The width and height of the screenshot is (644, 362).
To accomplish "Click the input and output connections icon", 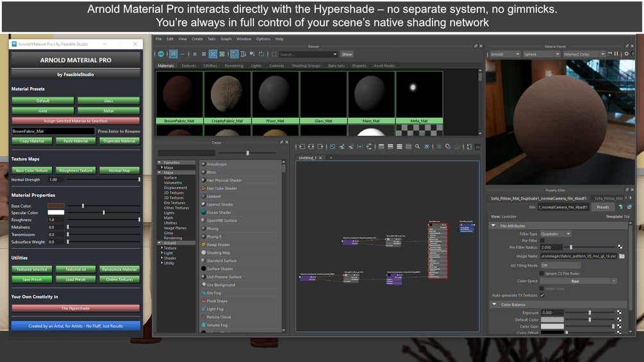I will click(x=311, y=147).
